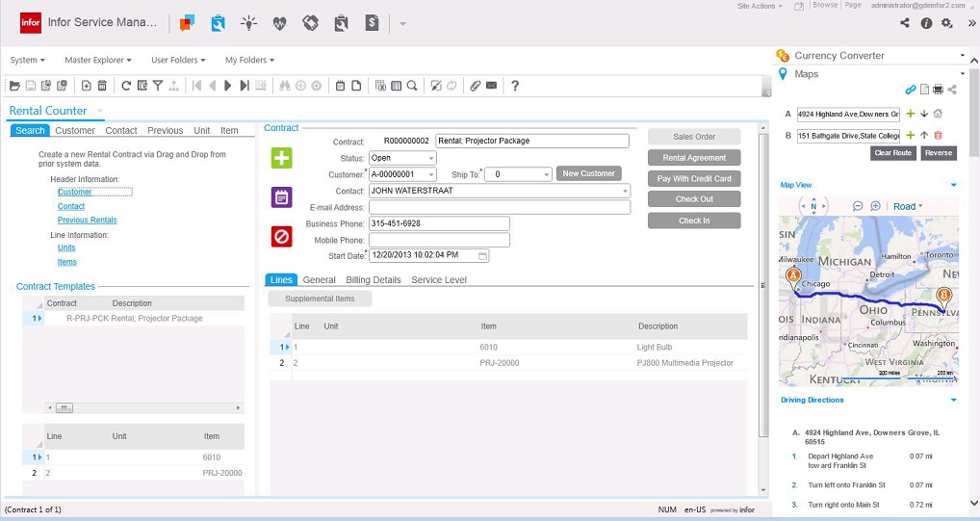The height and width of the screenshot is (521, 980).
Task: Click the red cancel circle icon
Action: pyautogui.click(x=281, y=236)
